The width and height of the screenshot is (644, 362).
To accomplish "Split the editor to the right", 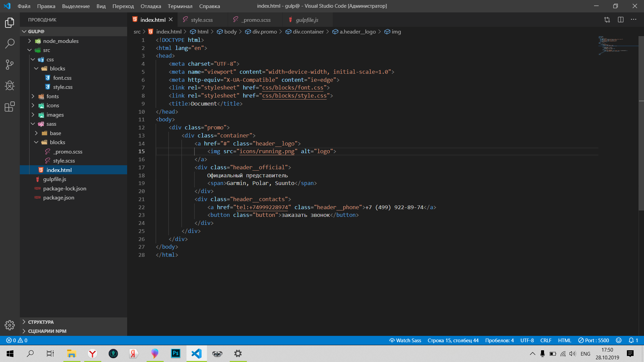I will point(621,20).
